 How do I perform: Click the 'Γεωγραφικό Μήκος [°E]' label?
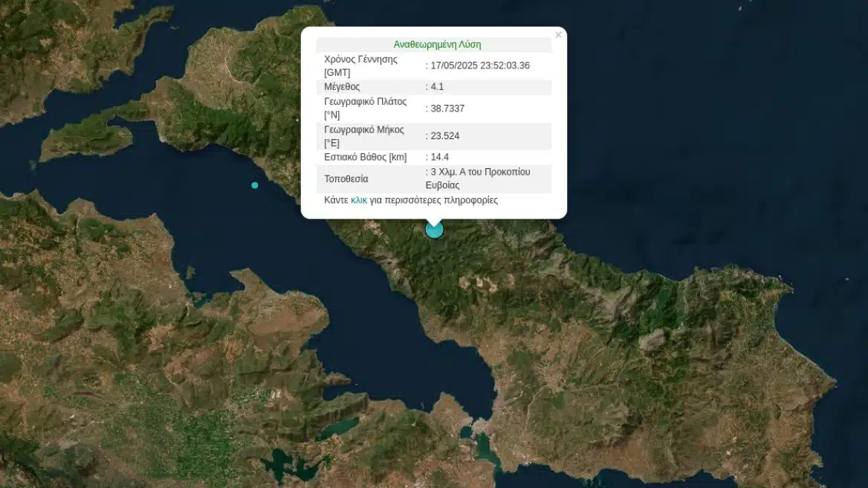tap(364, 136)
